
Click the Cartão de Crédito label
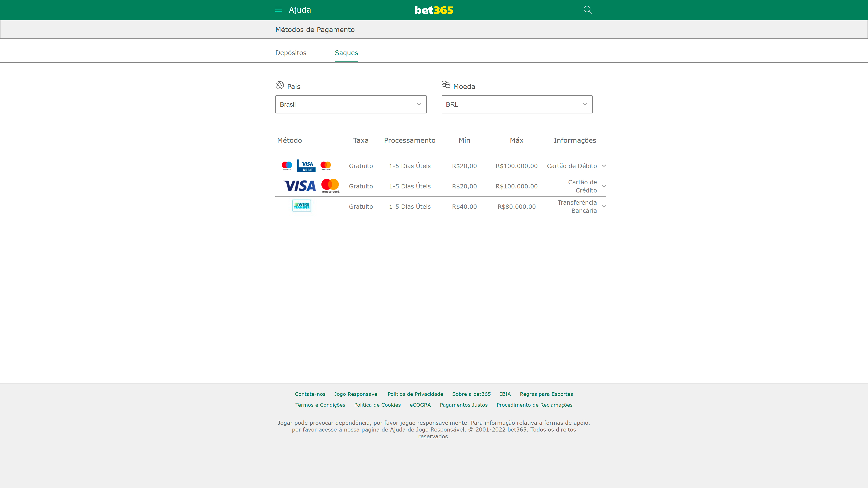coord(582,186)
